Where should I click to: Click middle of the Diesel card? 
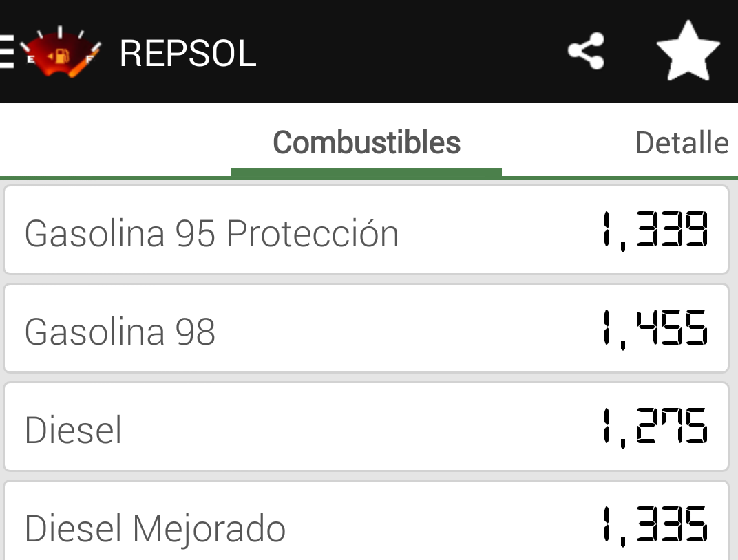point(366,427)
